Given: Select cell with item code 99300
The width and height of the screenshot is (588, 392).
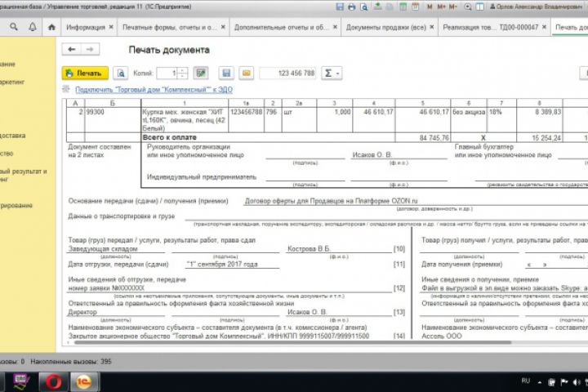Looking at the screenshot, I should click(x=113, y=120).
